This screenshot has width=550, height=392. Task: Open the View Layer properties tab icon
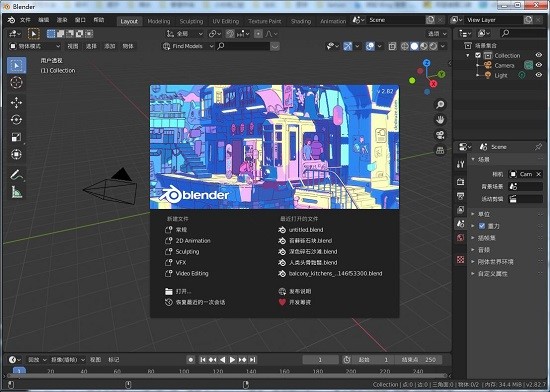[461, 210]
